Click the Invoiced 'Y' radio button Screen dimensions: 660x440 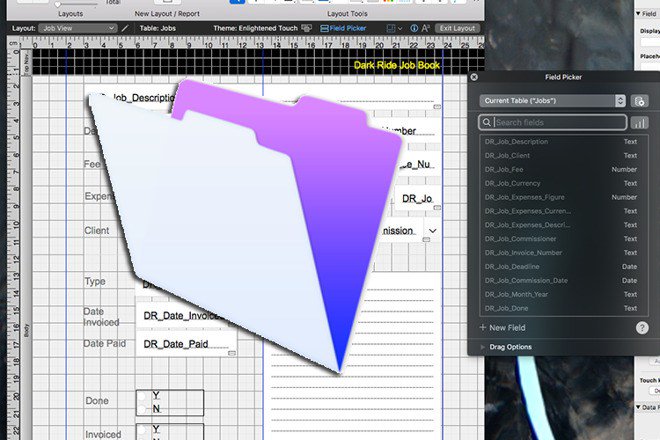pyautogui.click(x=142, y=429)
